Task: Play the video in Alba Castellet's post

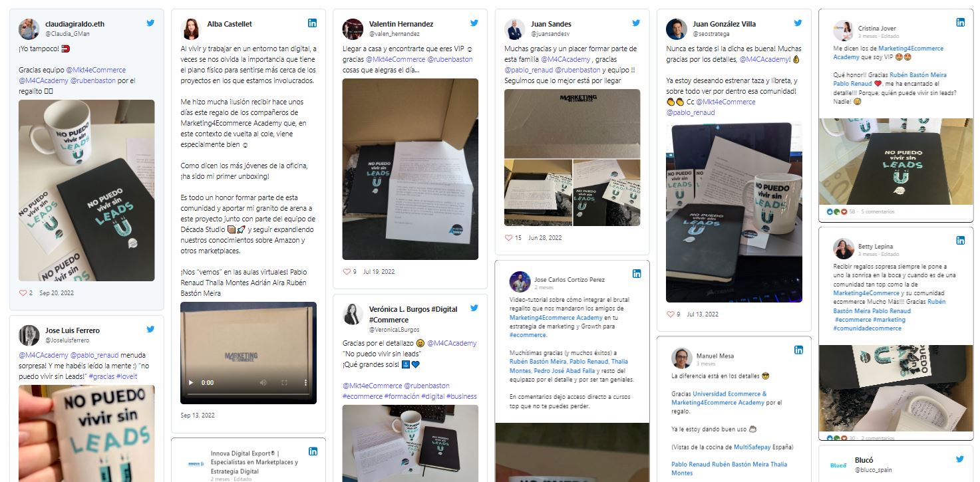Action: coord(192,383)
